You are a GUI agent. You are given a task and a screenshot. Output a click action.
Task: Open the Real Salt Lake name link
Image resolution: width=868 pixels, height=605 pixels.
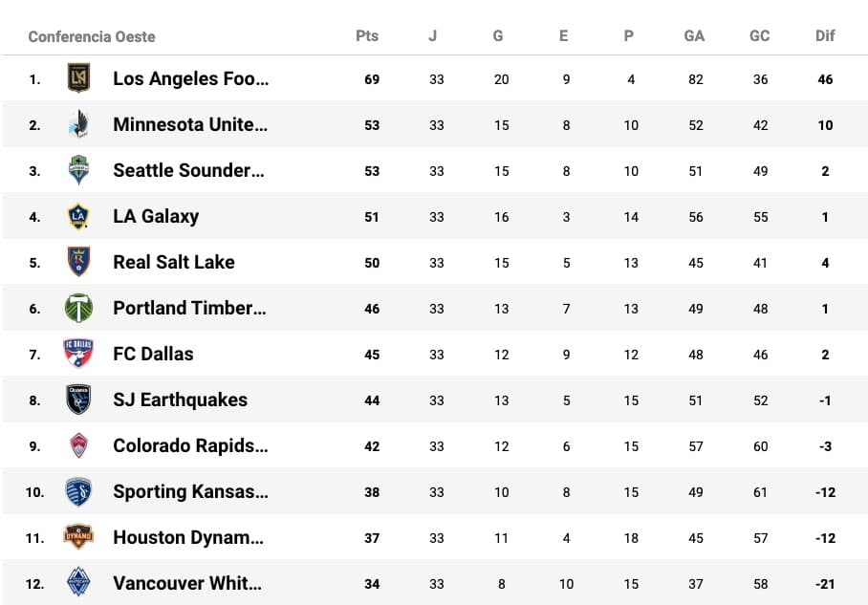click(174, 262)
